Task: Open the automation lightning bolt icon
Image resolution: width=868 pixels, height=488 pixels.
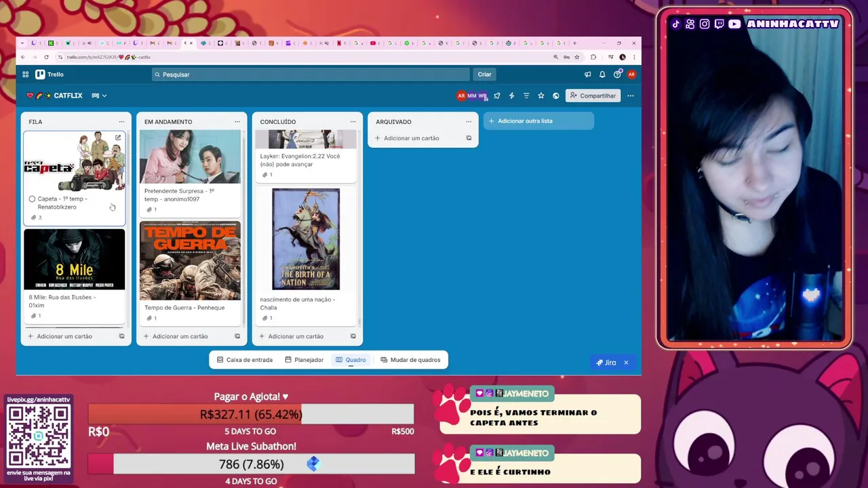Action: 511,96
